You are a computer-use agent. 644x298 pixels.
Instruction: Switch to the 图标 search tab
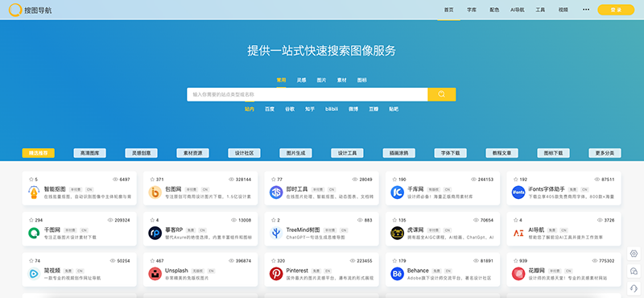click(361, 81)
